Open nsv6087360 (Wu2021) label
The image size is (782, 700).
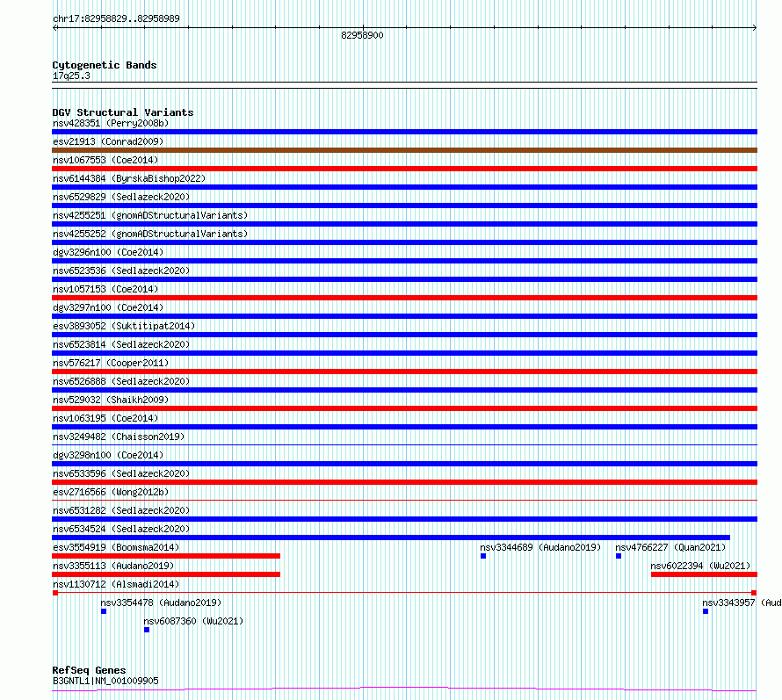coord(193,621)
